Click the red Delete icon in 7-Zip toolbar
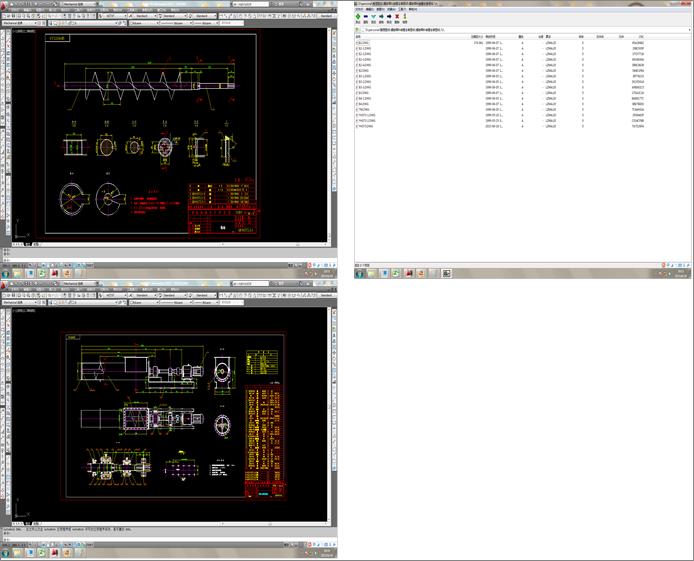 click(397, 17)
